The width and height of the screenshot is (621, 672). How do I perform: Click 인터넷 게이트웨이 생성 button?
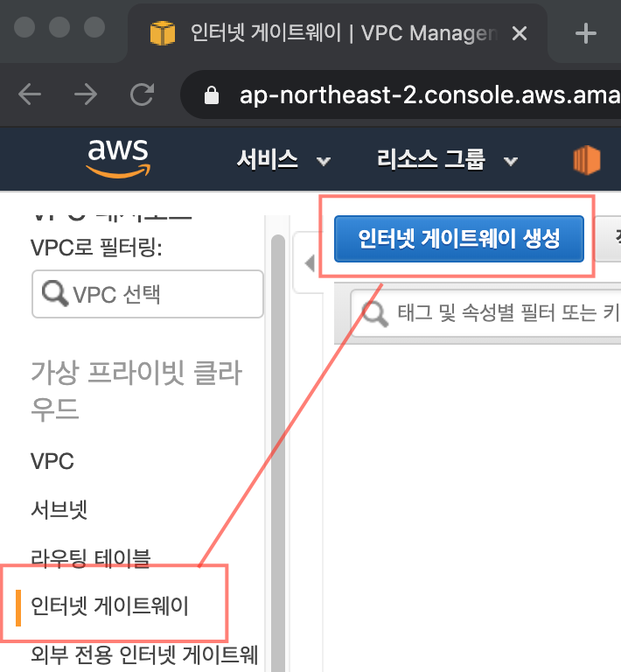coord(458,239)
